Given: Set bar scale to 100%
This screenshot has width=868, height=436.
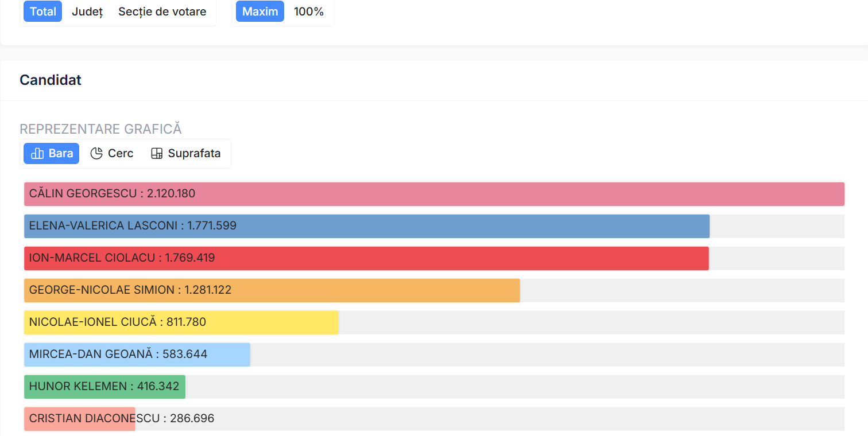Looking at the screenshot, I should click(x=309, y=11).
